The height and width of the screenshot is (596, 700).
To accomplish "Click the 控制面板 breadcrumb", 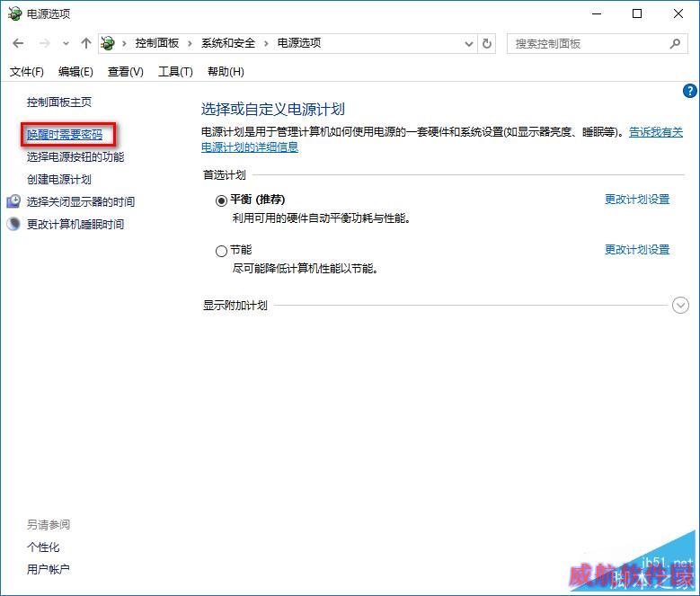I will point(157,43).
